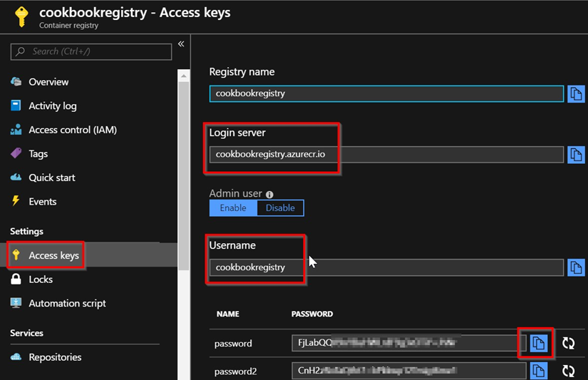The height and width of the screenshot is (380, 588).
Task: Go to Access control (IAM)
Action: 72,130
